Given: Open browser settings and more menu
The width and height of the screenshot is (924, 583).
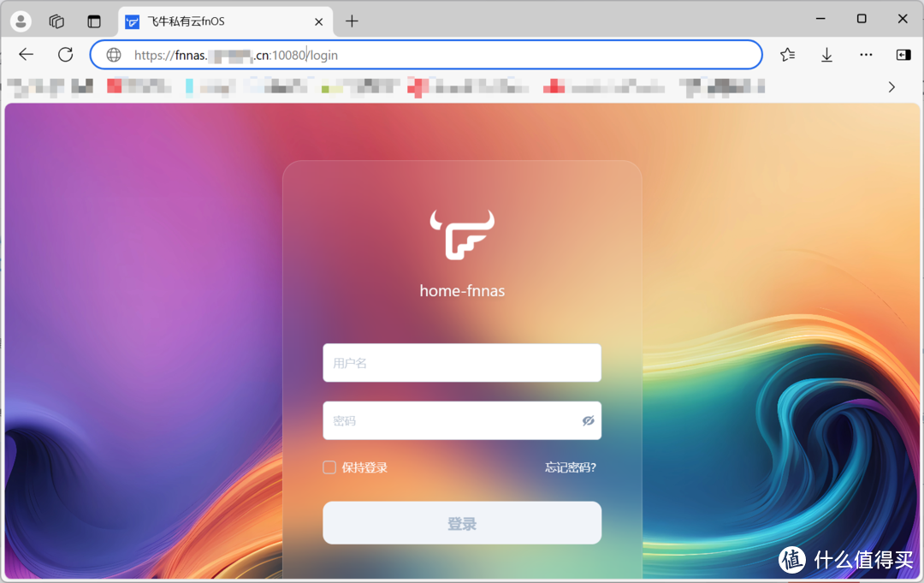Looking at the screenshot, I should [866, 55].
